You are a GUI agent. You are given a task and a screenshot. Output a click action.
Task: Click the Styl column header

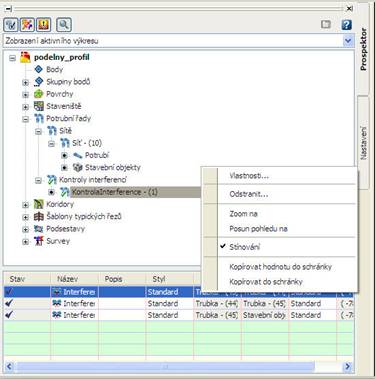170,279
